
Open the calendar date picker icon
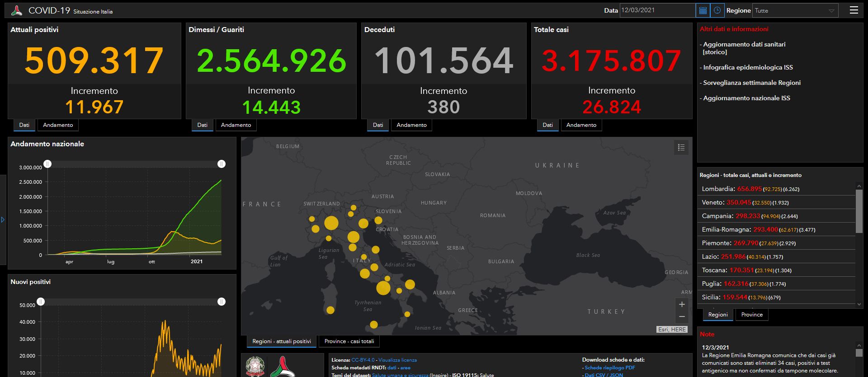(703, 10)
